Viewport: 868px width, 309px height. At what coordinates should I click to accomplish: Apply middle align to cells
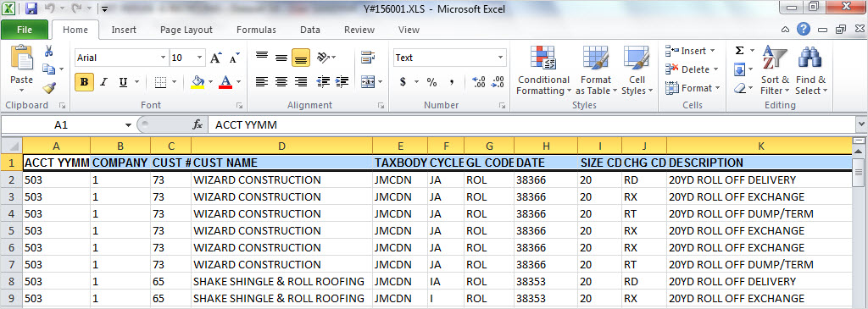[281, 58]
